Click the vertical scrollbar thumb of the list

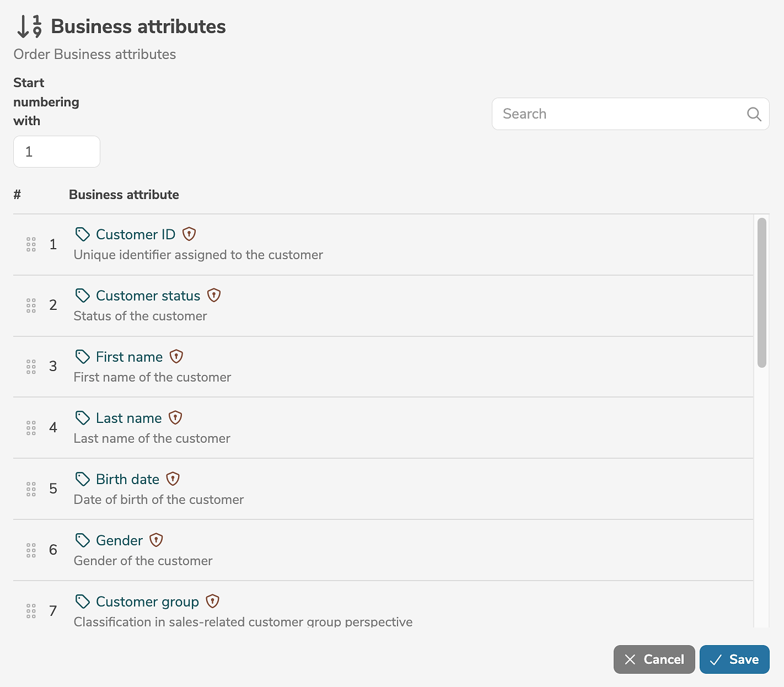[762, 292]
